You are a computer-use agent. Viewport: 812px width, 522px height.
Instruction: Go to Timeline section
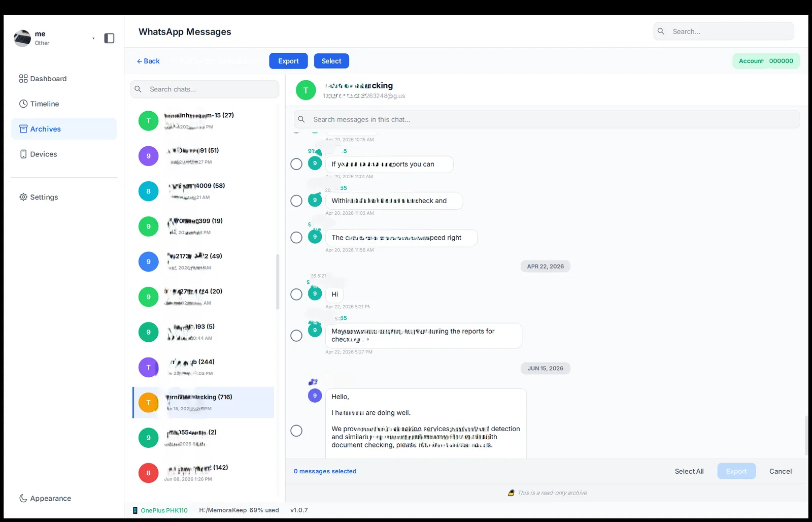(64, 104)
